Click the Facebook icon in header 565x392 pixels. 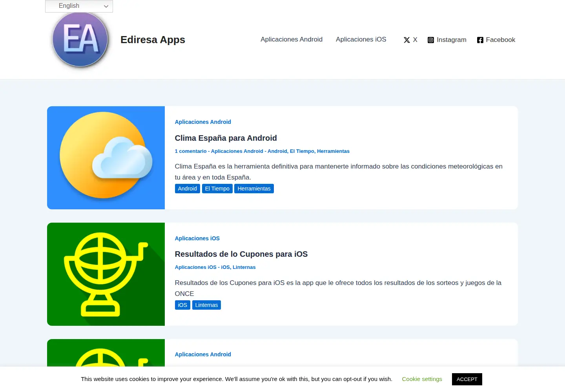click(x=480, y=40)
